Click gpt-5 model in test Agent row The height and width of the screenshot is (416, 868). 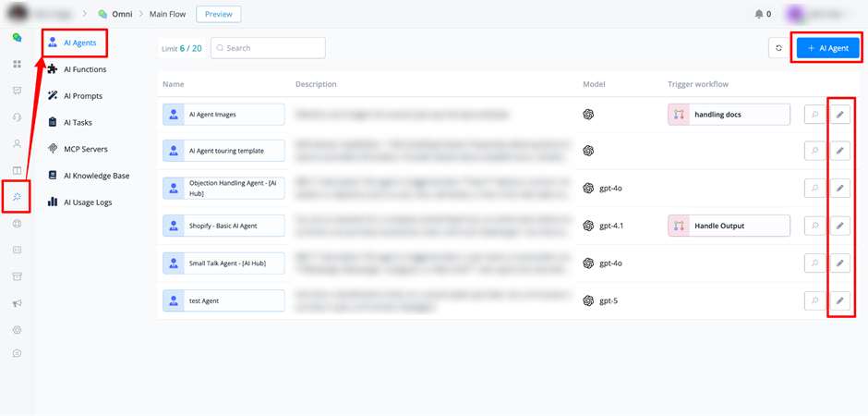tap(609, 300)
